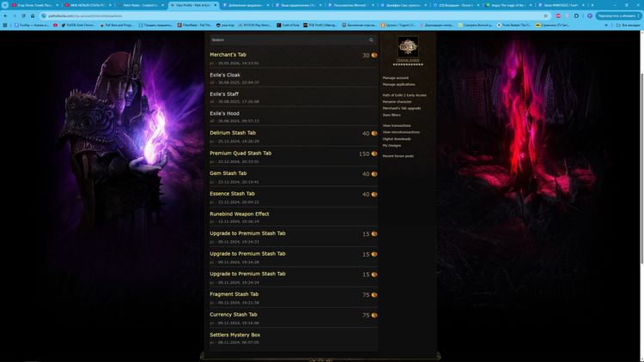Click into the transactions Search field
This screenshot has width=644, height=362.
click(x=288, y=40)
